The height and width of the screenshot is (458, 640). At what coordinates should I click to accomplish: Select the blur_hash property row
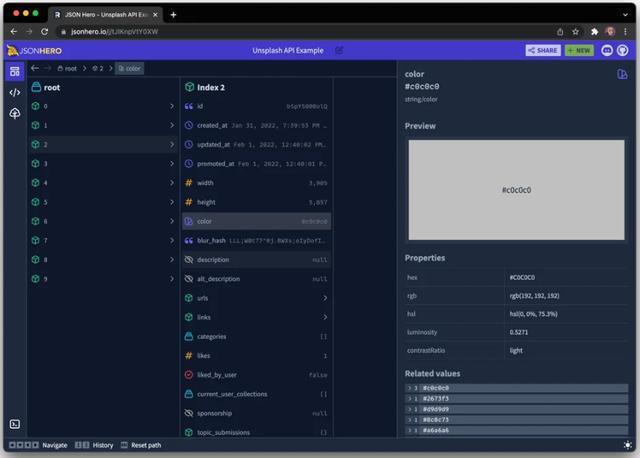[x=256, y=240]
